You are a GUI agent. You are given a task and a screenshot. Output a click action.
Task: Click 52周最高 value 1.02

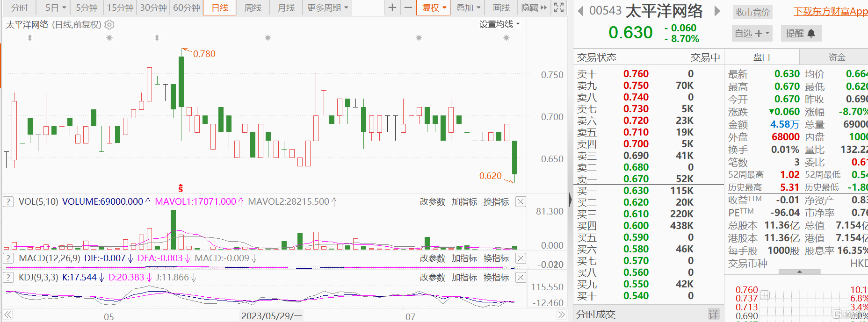(789, 174)
